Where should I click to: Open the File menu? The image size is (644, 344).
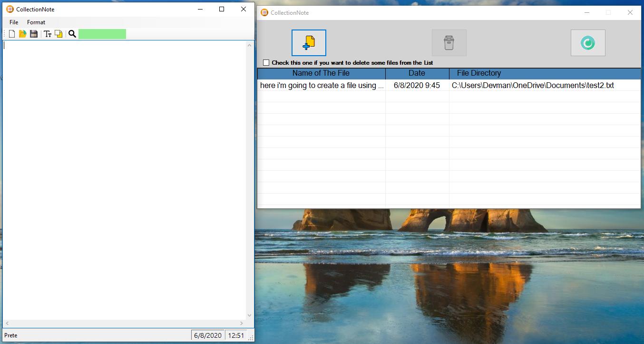[x=14, y=22]
